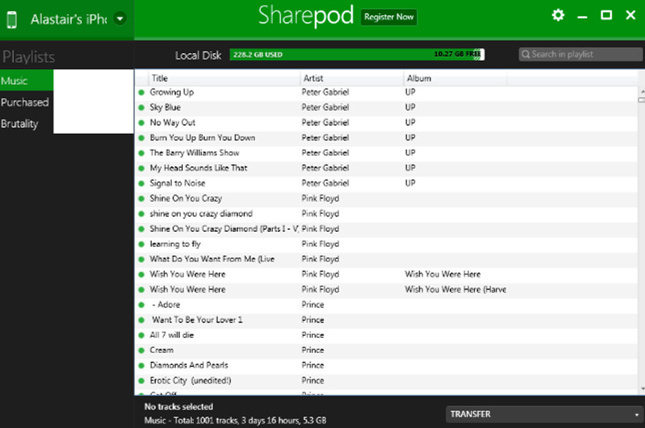Click the green dot beside Sky Blue
The width and height of the screenshot is (645, 428).
click(142, 107)
